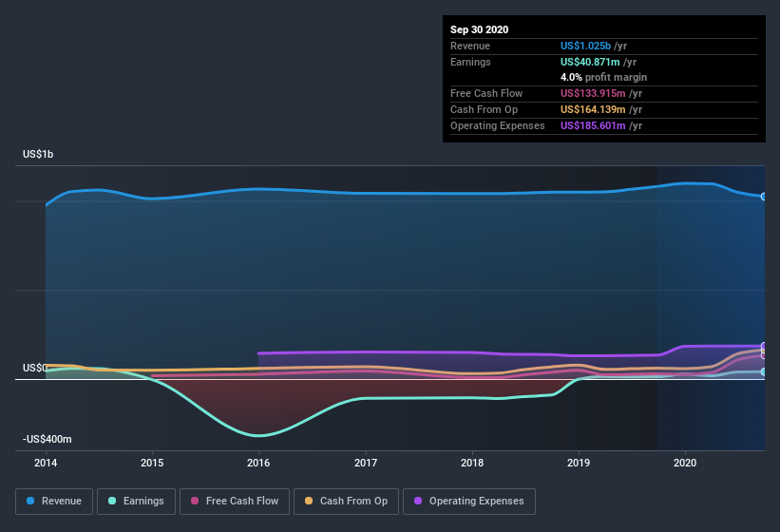Click the Operating Expenses tooltip label

tap(498, 125)
